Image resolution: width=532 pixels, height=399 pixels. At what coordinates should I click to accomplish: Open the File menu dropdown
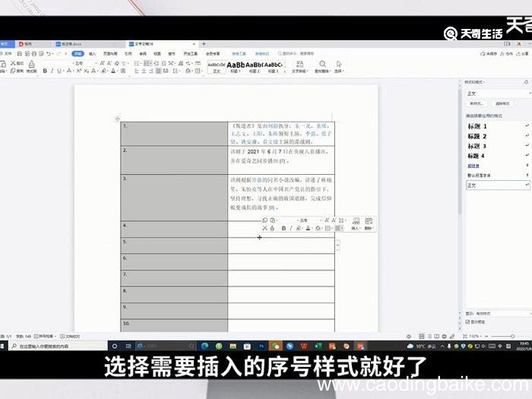(6, 54)
